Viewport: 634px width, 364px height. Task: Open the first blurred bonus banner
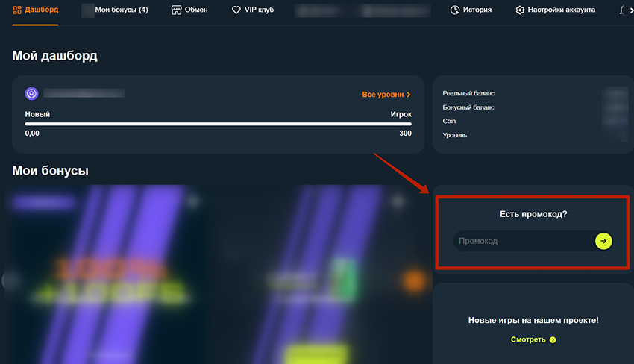[x=107, y=275]
